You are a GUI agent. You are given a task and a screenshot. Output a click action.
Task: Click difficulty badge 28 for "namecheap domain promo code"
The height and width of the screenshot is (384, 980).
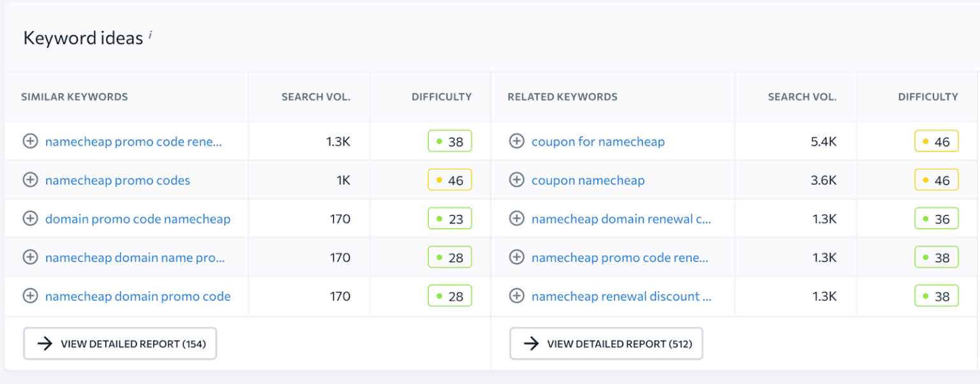pyautogui.click(x=450, y=296)
